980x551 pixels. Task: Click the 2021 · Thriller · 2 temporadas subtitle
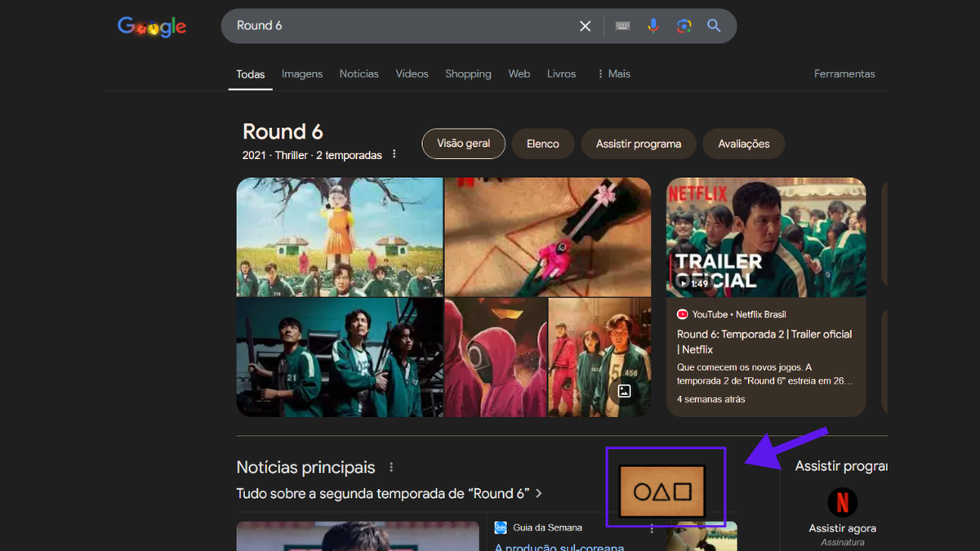pyautogui.click(x=312, y=155)
